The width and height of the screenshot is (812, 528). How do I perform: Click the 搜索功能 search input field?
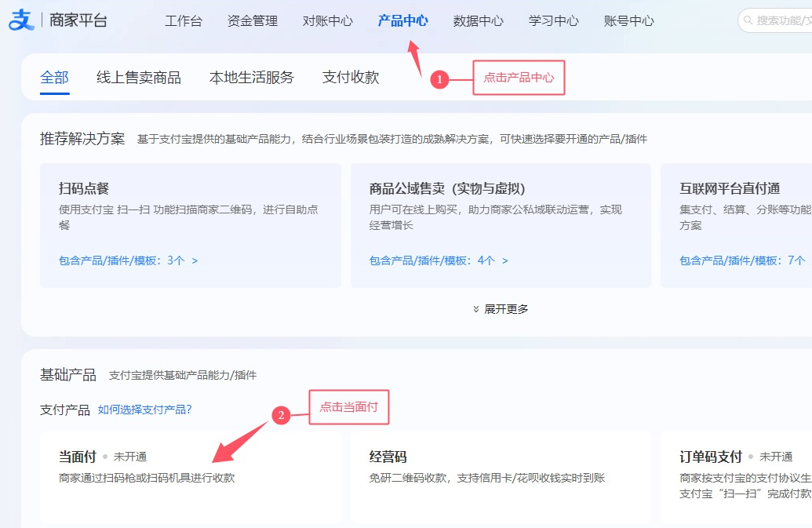click(785, 21)
